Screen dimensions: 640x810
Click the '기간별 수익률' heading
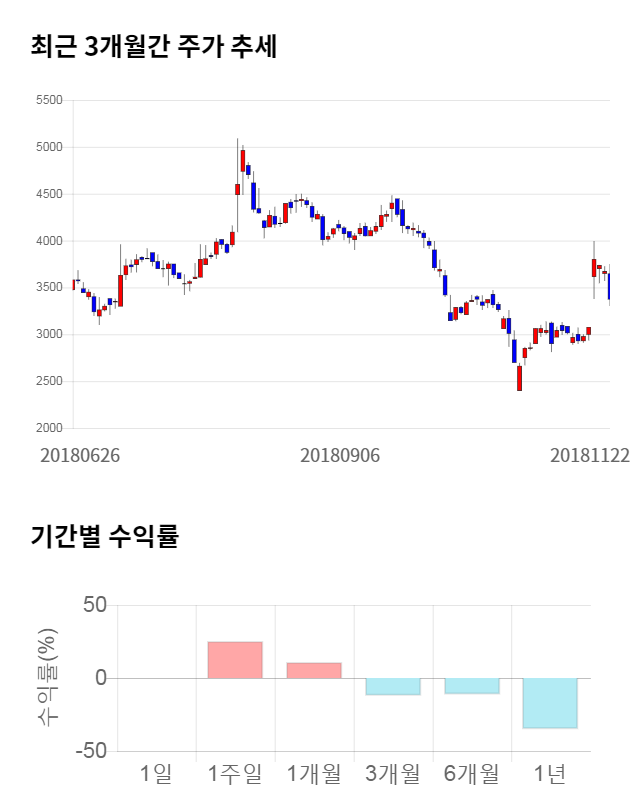tap(105, 536)
